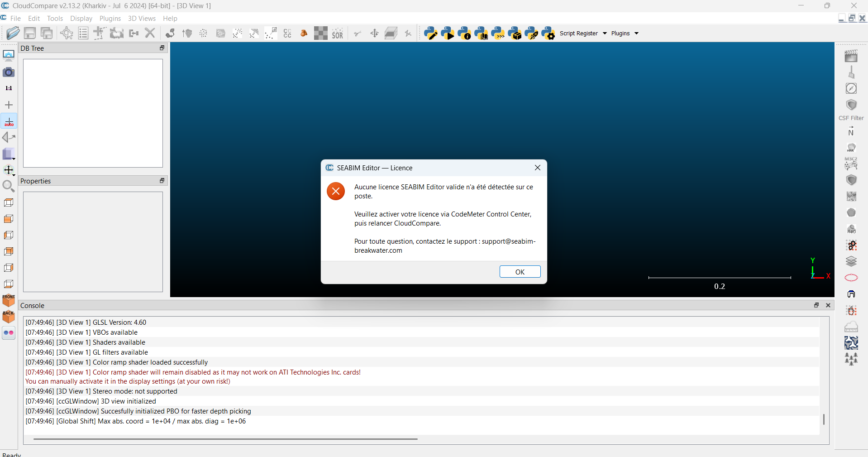Set the Front view cube

[x=9, y=300]
